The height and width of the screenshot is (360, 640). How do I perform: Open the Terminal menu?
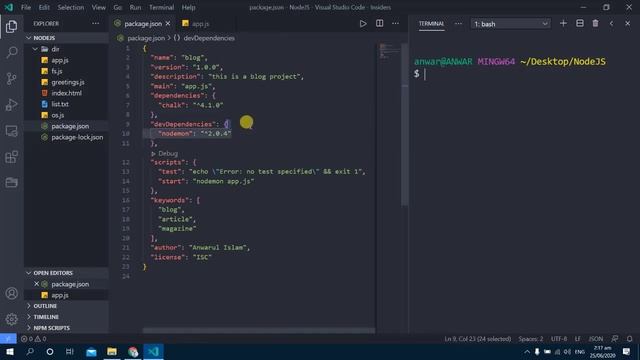(x=161, y=7)
